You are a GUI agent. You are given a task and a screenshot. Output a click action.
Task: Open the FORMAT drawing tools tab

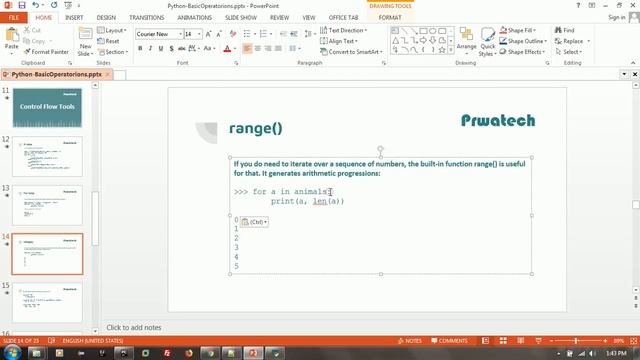pyautogui.click(x=390, y=18)
